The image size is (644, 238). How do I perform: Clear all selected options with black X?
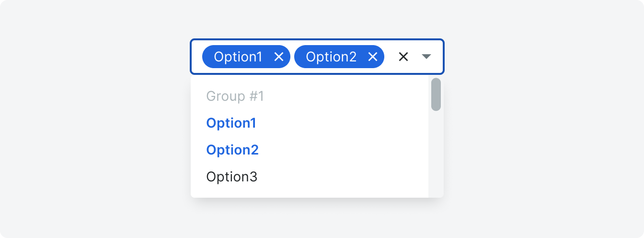[x=403, y=57]
